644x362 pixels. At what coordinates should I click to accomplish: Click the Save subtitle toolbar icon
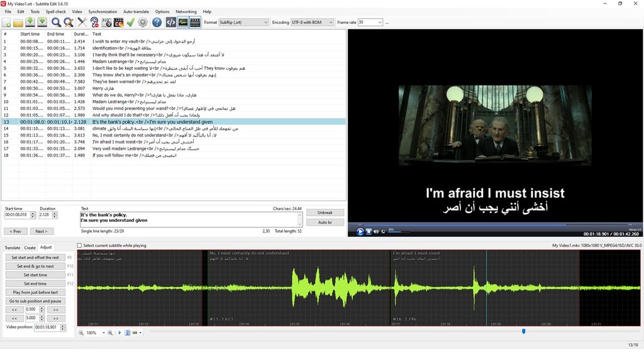tap(30, 23)
